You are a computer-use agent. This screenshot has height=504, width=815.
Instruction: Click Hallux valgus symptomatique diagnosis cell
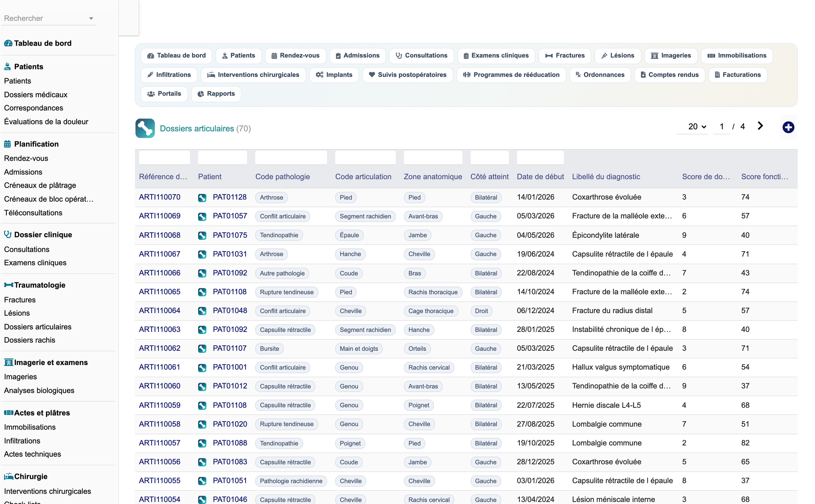click(x=621, y=367)
